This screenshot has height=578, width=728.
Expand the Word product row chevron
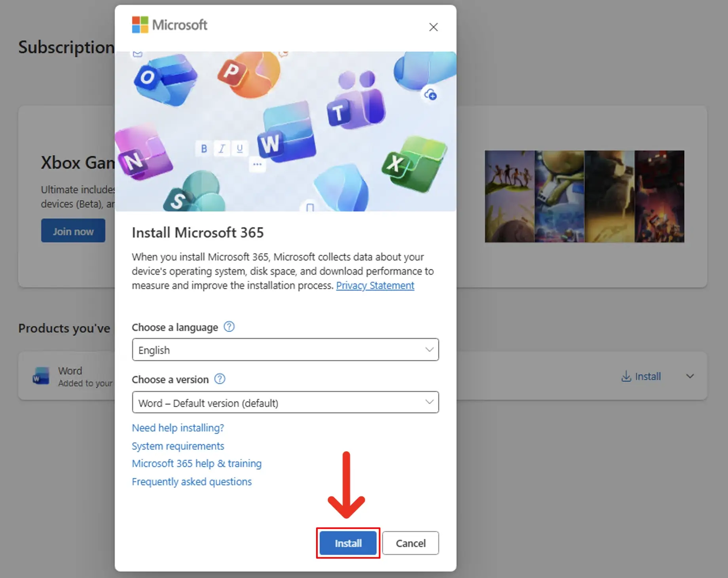690,376
